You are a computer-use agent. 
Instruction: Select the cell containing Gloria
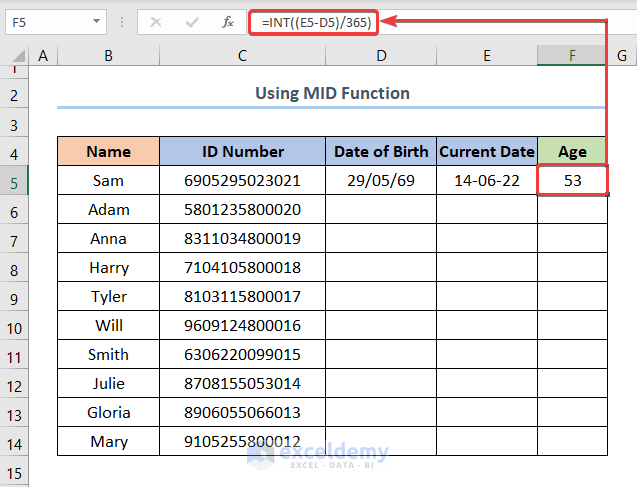click(108, 413)
